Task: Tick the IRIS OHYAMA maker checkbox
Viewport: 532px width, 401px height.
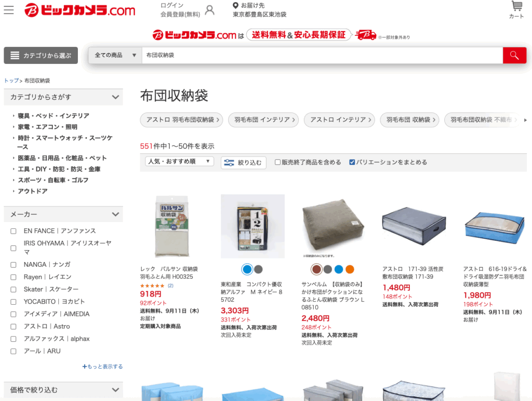Action: pos(14,248)
